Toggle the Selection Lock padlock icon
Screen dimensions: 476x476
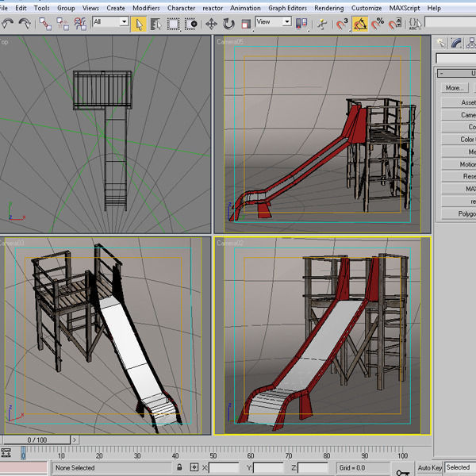click(179, 467)
